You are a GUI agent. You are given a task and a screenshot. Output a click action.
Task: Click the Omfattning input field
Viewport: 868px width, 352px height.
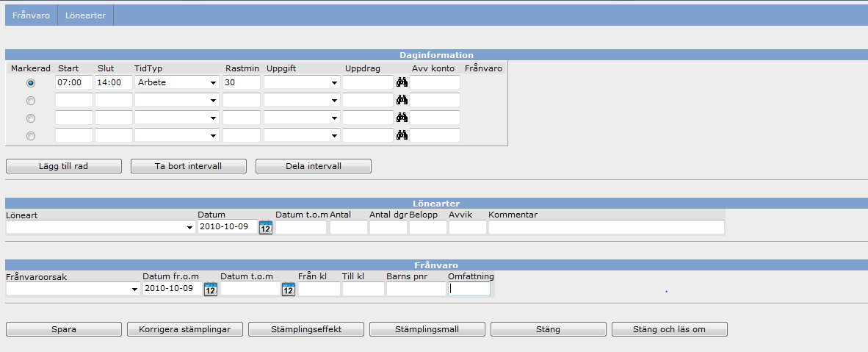pyautogui.click(x=469, y=289)
